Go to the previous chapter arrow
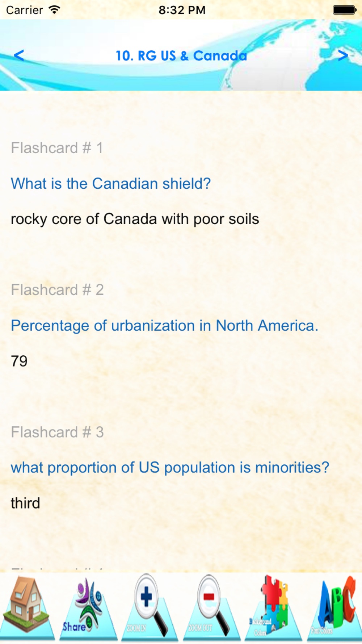 pos(19,55)
